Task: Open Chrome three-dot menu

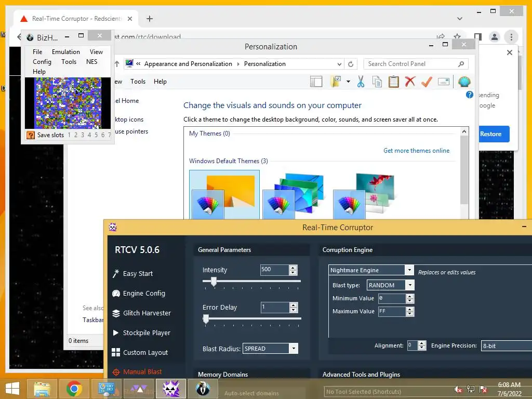Action: [511, 37]
